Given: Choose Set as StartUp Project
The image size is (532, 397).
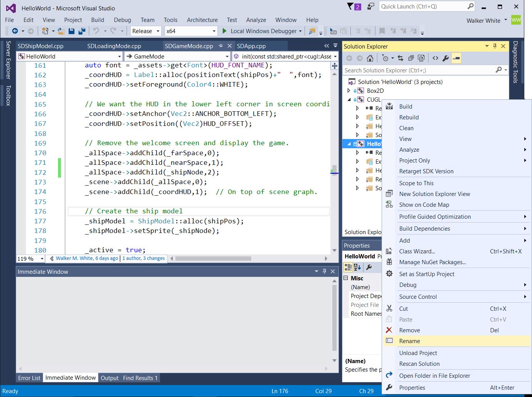Looking at the screenshot, I should coord(426,274).
